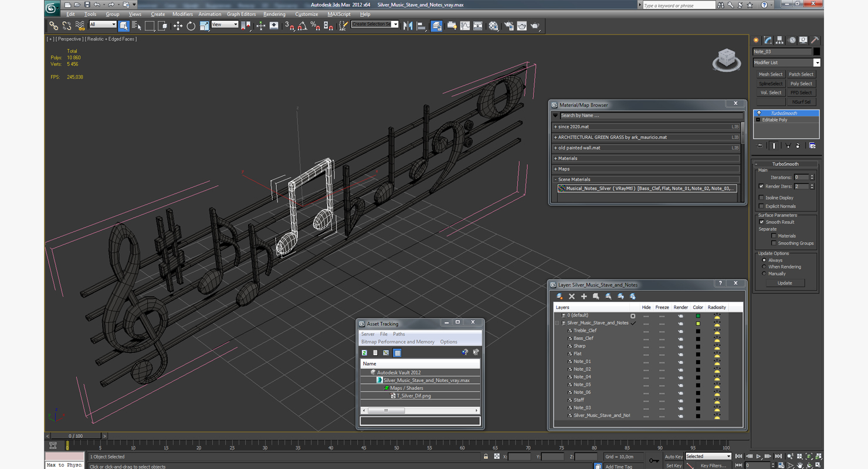Choose the Select and Move tool
Image resolution: width=868 pixels, height=469 pixels.
[x=178, y=26]
